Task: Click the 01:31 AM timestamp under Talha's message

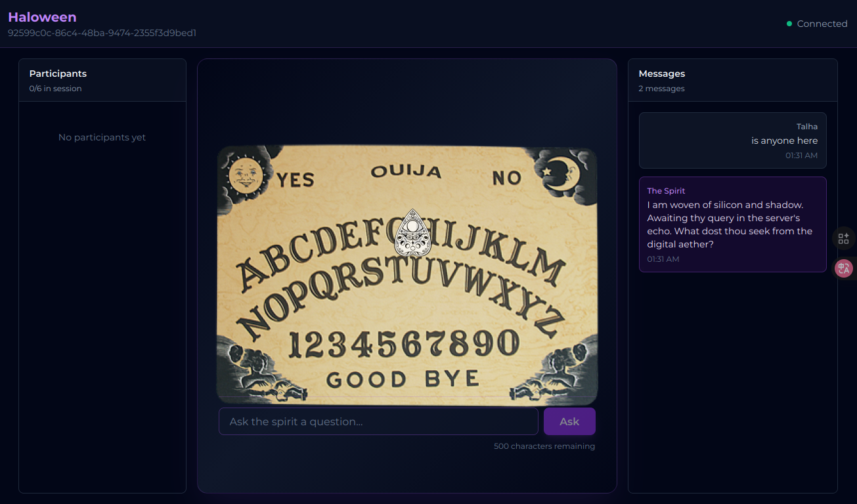Action: coord(801,156)
